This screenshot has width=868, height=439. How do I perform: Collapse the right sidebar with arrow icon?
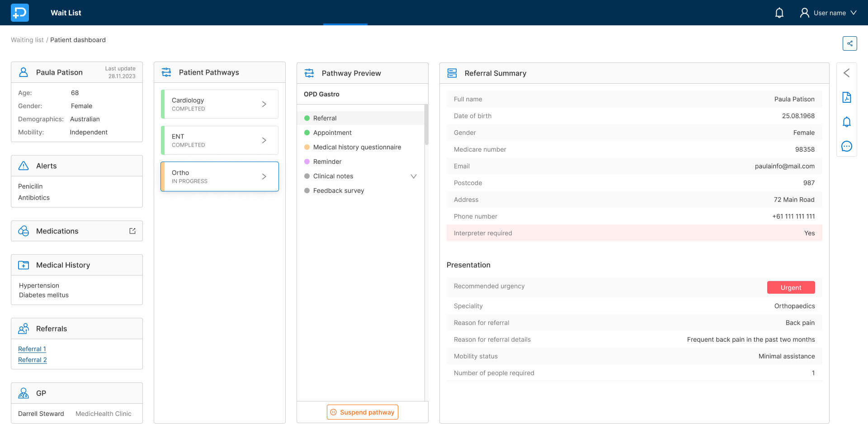tap(846, 73)
